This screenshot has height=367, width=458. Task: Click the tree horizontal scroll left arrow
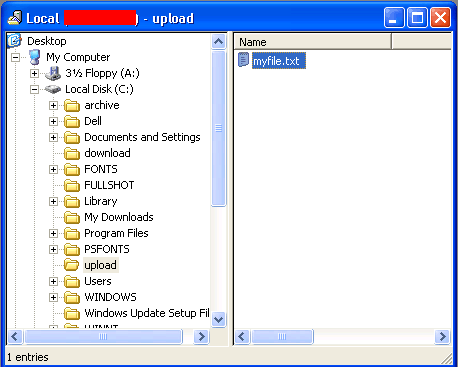point(15,337)
